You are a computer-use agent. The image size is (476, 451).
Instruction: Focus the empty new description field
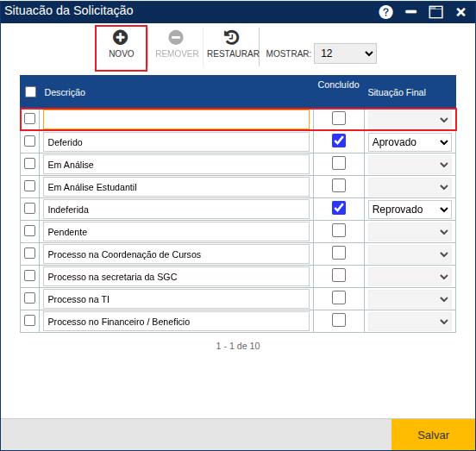click(176, 120)
